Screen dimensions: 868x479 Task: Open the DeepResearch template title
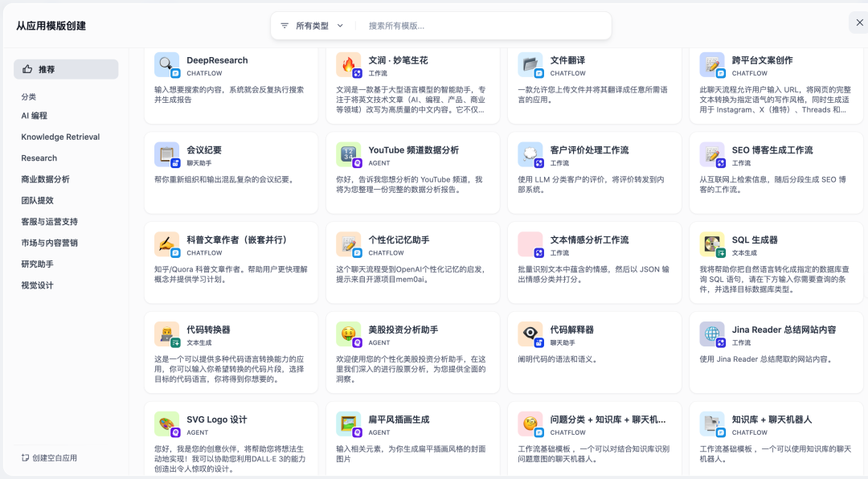(x=217, y=60)
